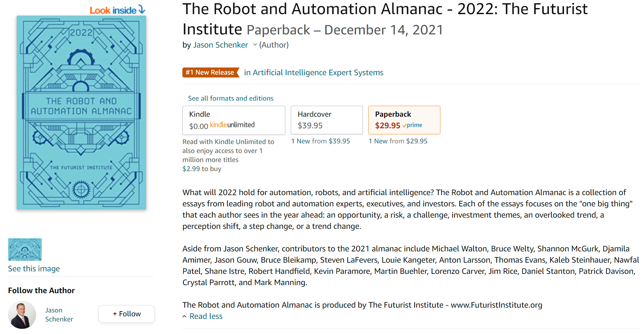Open the book cover image
The image size is (644, 334).
(x=81, y=113)
